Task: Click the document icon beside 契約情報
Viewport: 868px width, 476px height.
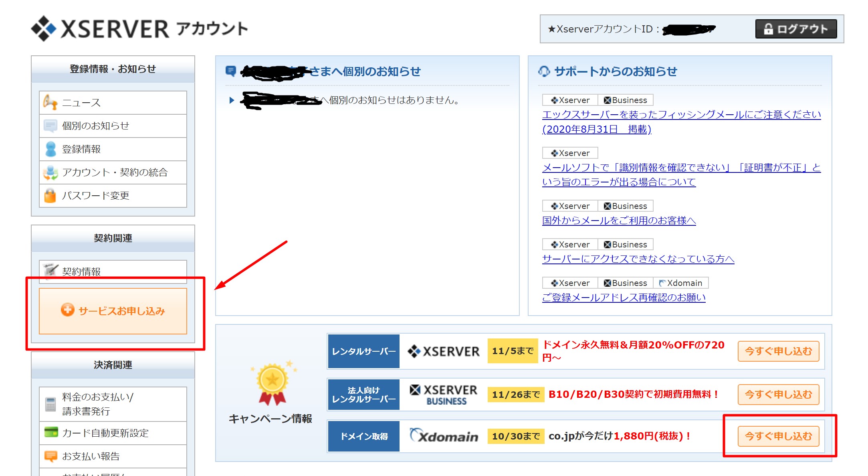Action: pos(50,271)
